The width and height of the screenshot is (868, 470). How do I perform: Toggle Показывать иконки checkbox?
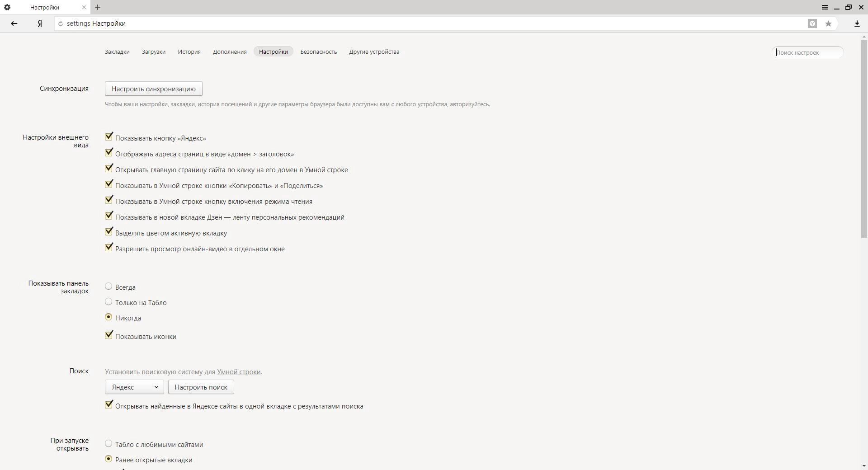tap(108, 335)
